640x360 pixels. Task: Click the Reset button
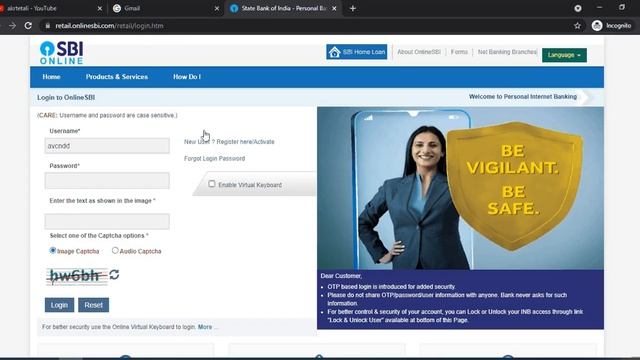93,305
